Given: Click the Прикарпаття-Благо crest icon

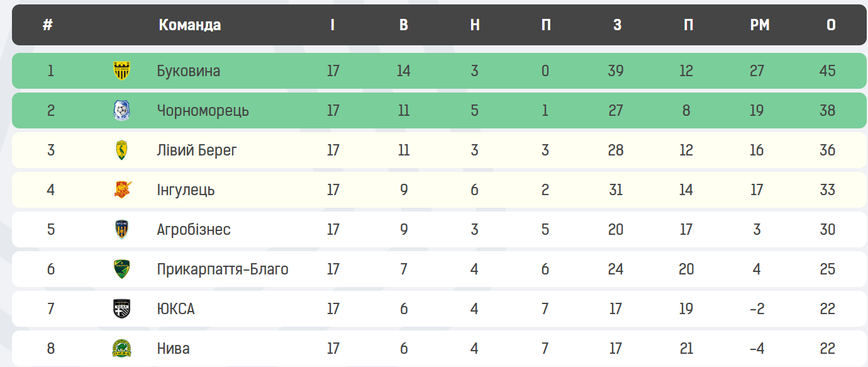Looking at the screenshot, I should click(121, 269).
